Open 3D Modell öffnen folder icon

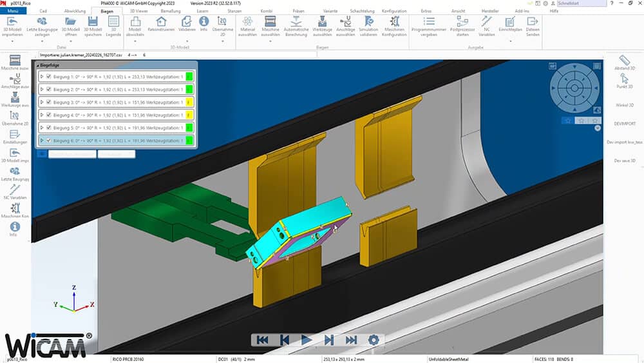(x=71, y=21)
